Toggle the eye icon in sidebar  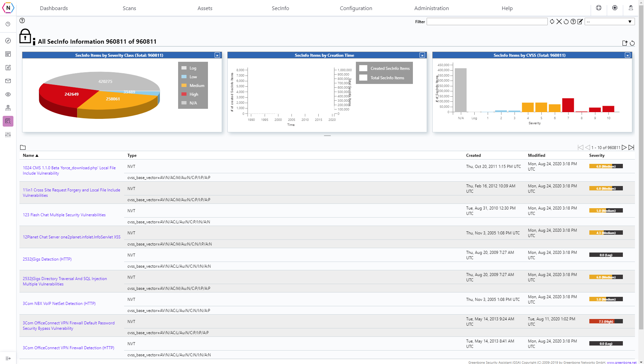(8, 94)
